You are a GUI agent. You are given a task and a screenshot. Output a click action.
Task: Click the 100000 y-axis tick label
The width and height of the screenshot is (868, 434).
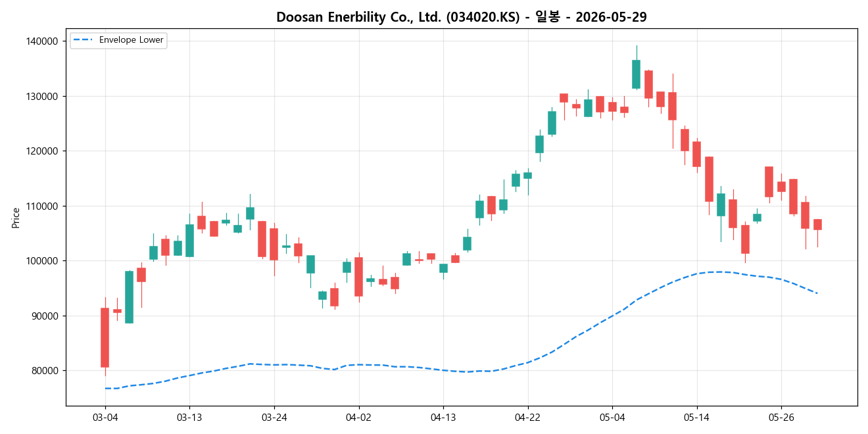point(42,261)
